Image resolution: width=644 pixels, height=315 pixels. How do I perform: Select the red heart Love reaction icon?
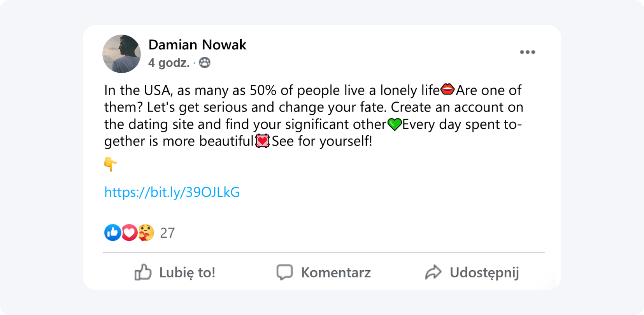[129, 233]
